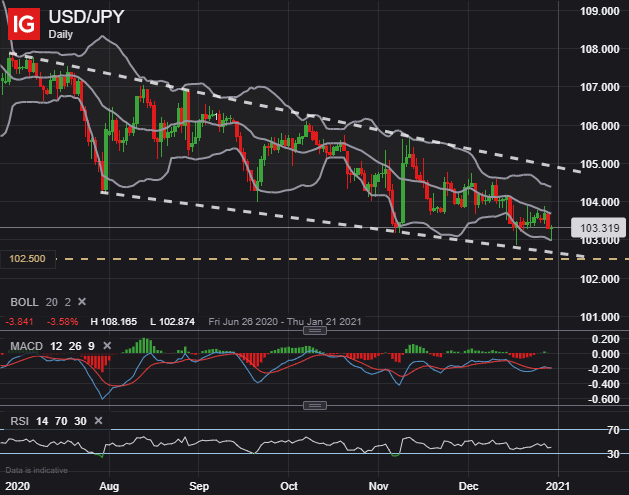Click the 102.000 price axis label
The image size is (629, 495).
pyautogui.click(x=600, y=279)
